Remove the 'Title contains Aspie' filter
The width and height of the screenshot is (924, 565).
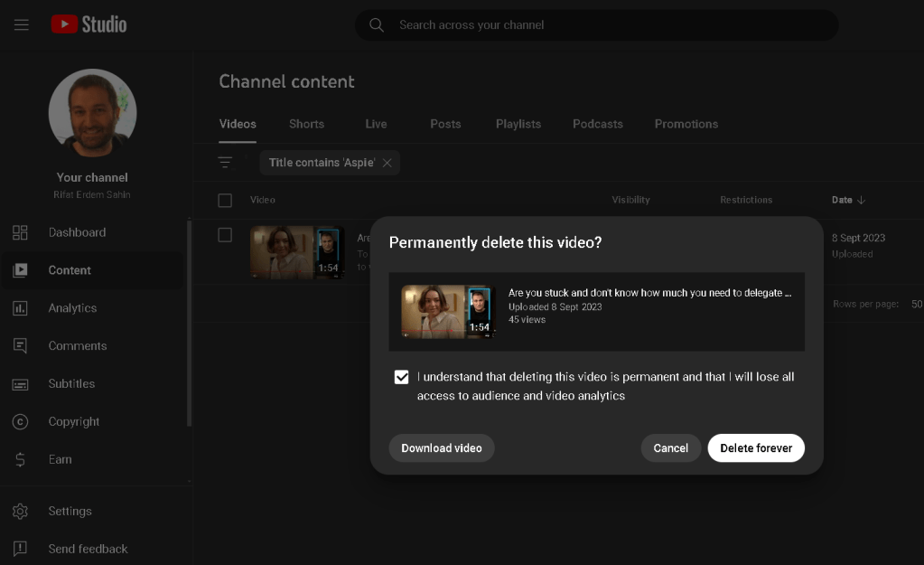pyautogui.click(x=387, y=163)
